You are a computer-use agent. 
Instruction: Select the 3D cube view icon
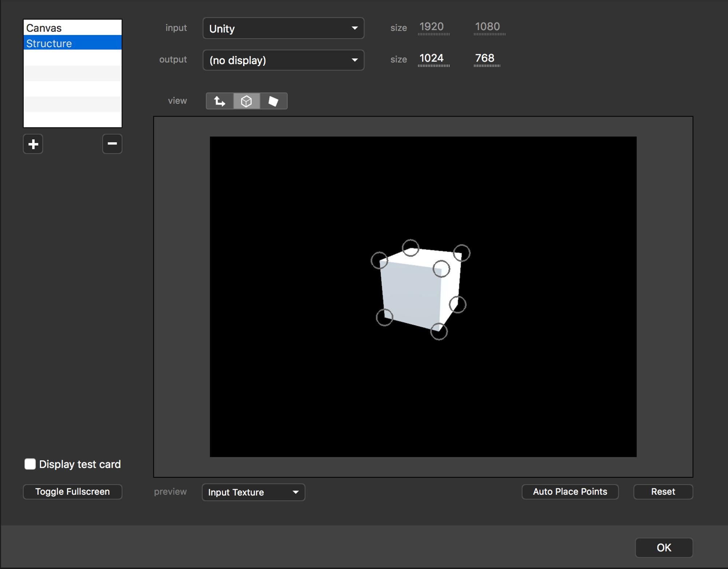[246, 101]
